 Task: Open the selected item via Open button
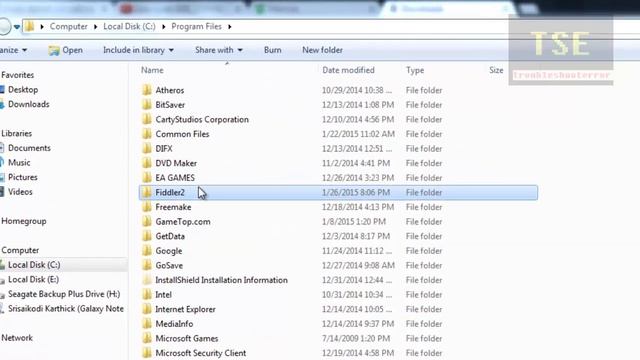point(65,50)
